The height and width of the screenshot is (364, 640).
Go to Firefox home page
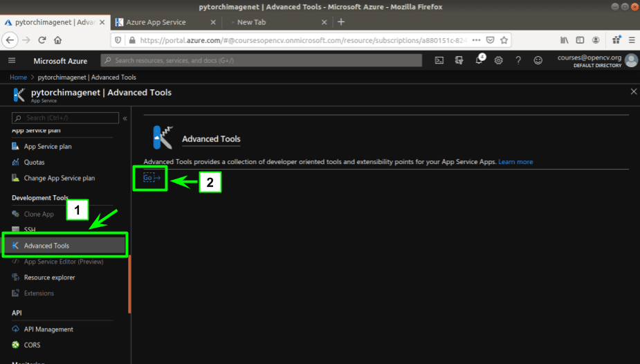tap(58, 40)
